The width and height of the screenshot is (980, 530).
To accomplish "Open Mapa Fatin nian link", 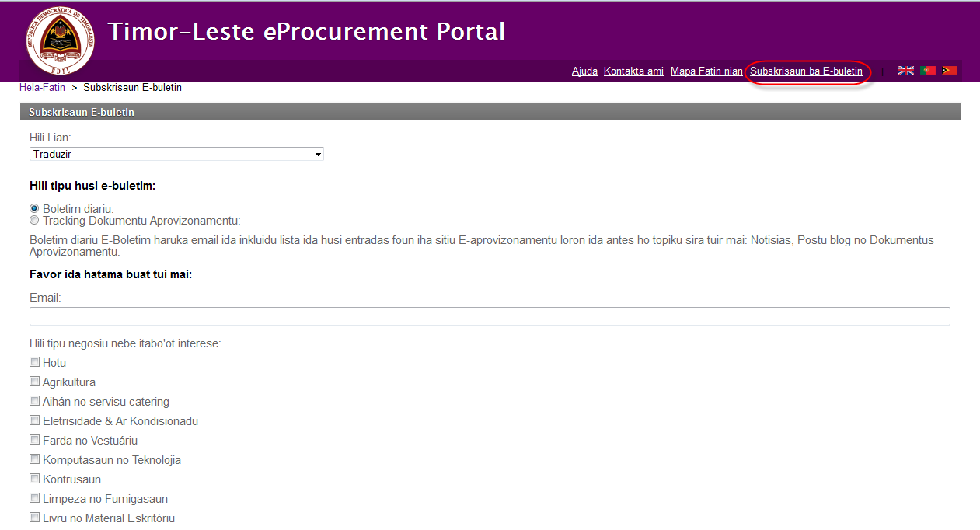I will coord(706,71).
